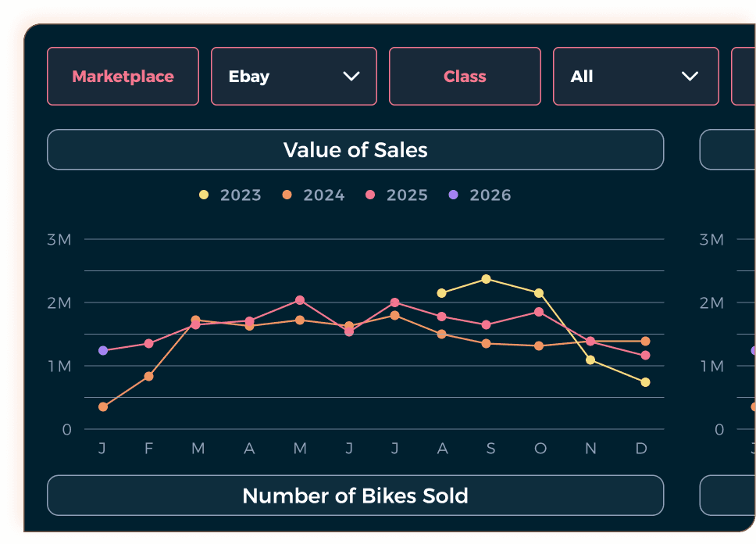Open the Ebay marketplace dropdown
Viewport: 756px width, 544px height.
pos(293,76)
